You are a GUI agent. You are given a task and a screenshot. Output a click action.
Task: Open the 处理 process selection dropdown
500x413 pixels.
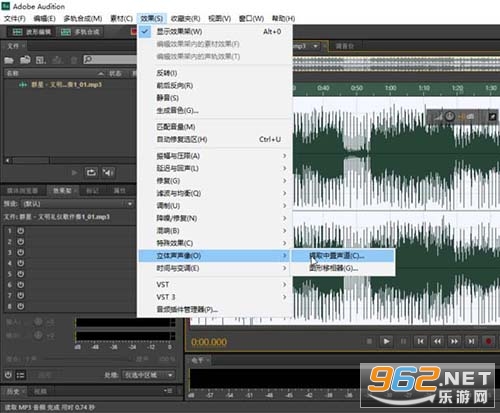pyautogui.click(x=149, y=375)
